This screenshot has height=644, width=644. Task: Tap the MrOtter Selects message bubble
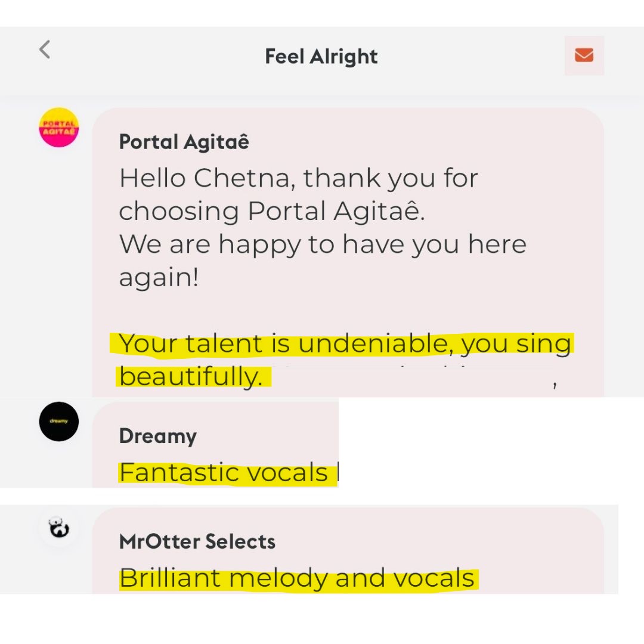pyautogui.click(x=348, y=551)
